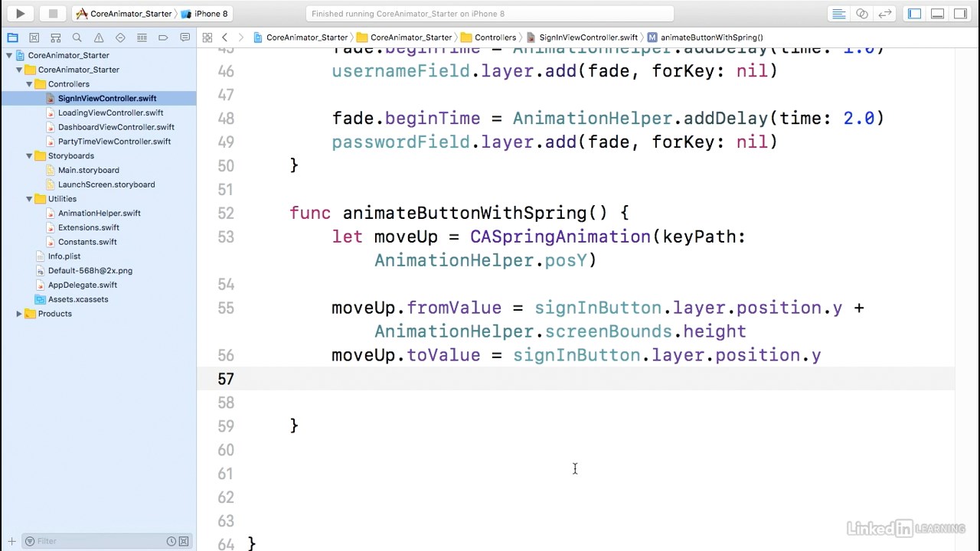
Task: Click the add (+) button below the navigator
Action: (11, 541)
